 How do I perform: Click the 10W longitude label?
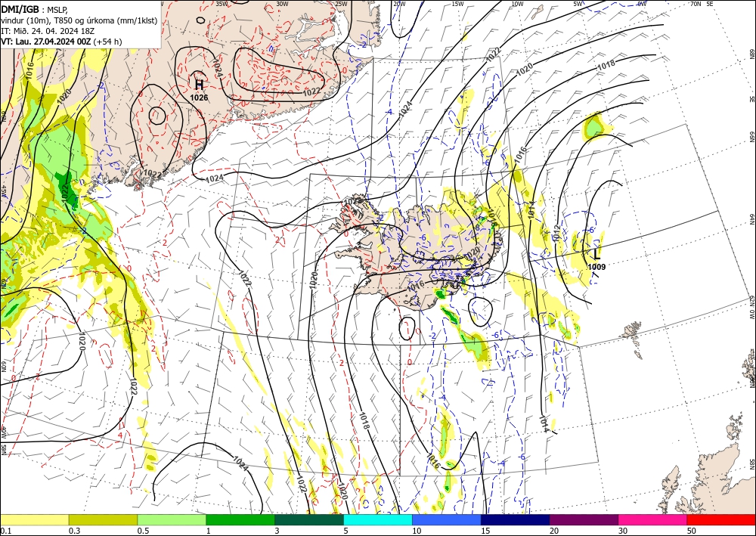click(517, 4)
